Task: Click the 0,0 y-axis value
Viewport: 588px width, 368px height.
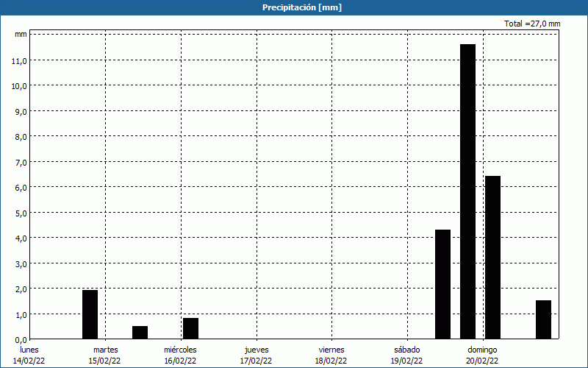Action: [x=21, y=339]
